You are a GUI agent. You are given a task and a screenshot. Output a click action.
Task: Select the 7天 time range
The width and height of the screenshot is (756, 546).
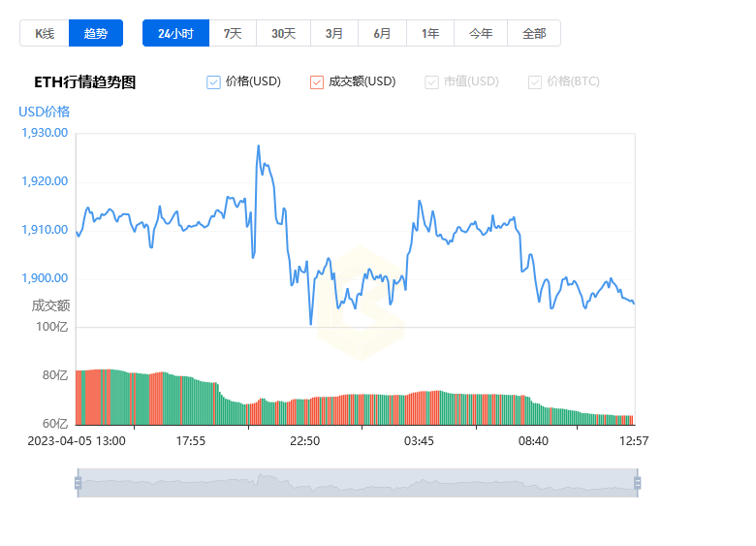[233, 33]
